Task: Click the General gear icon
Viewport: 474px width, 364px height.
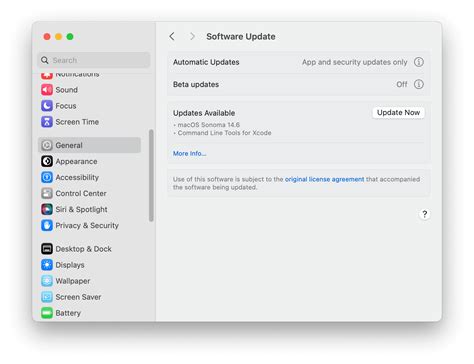Action: tap(47, 145)
